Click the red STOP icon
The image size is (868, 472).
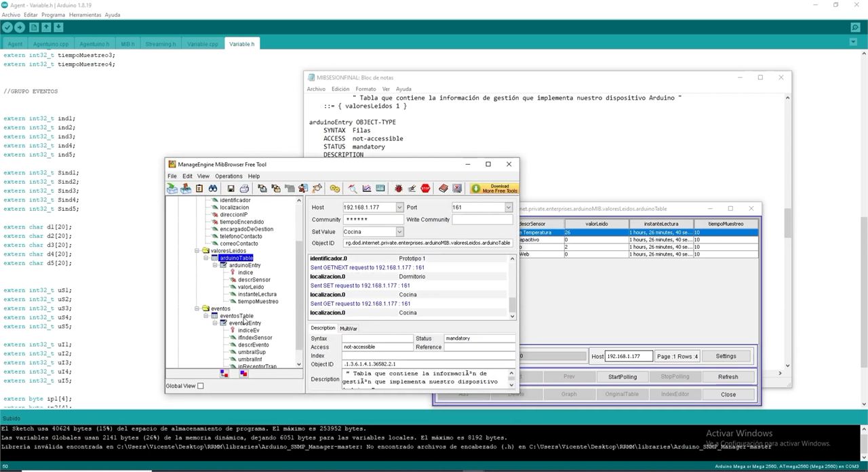(425, 189)
